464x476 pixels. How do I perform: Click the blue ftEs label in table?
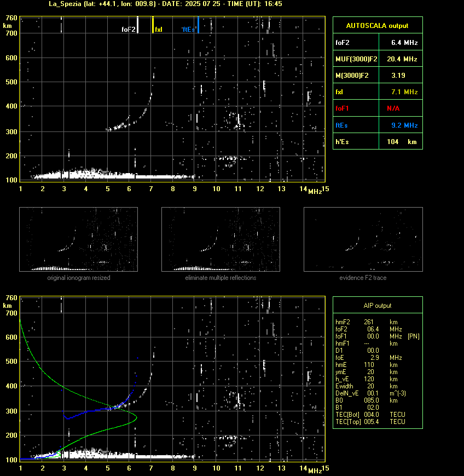[x=341, y=125]
